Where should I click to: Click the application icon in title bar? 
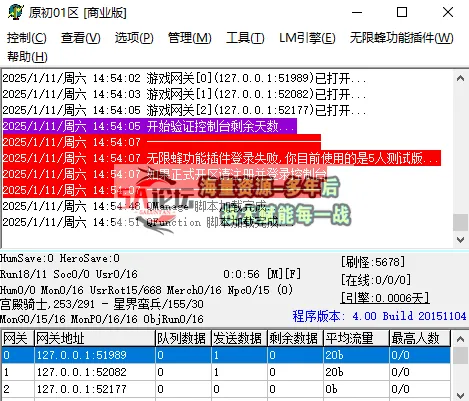16,12
